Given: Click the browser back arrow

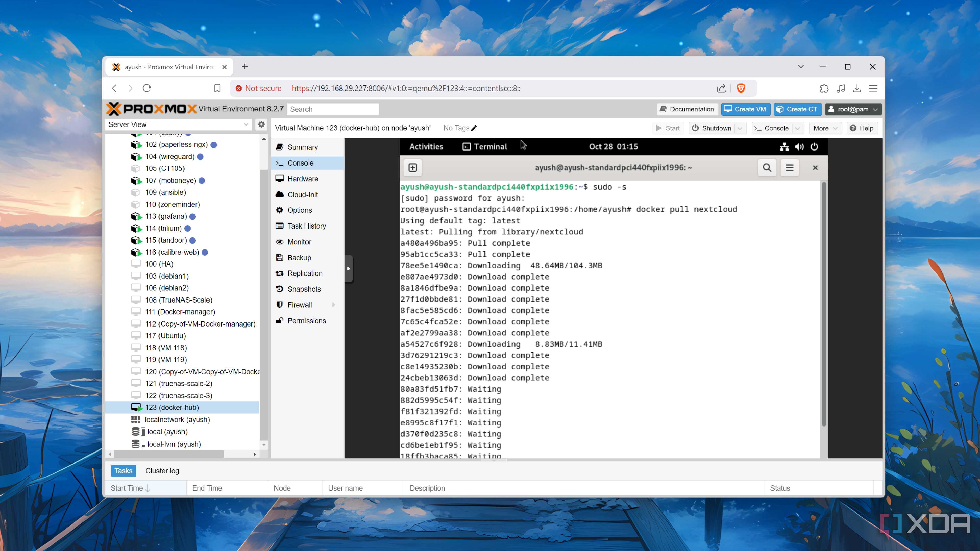Looking at the screenshot, I should [115, 88].
